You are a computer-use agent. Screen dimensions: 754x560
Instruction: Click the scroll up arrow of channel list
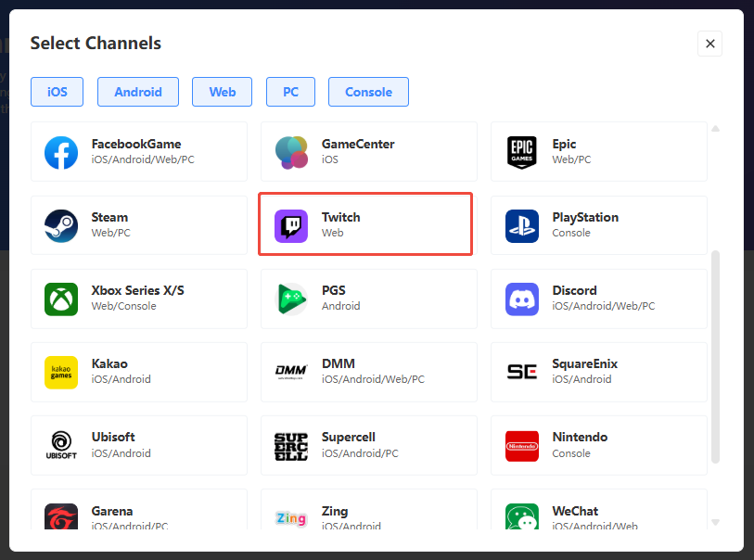click(716, 129)
